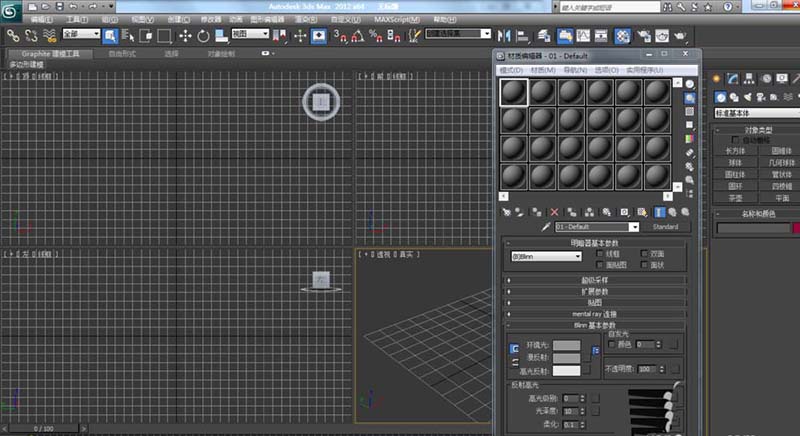Select the Rotate tool

[x=203, y=36]
